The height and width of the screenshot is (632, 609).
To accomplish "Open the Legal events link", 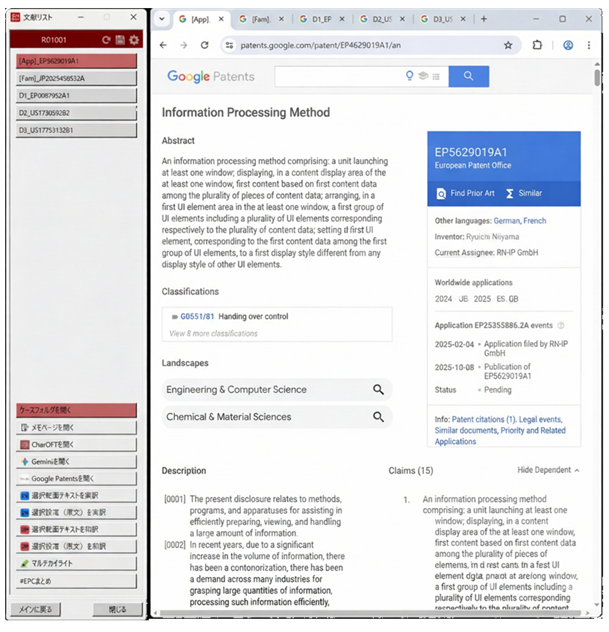I will (x=540, y=419).
